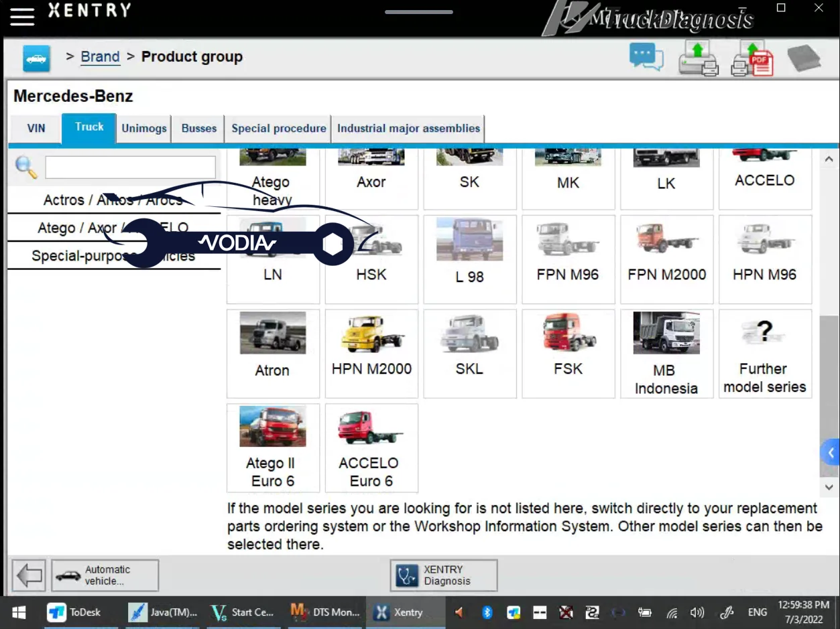The height and width of the screenshot is (629, 840).
Task: Open the taskbar clock and date
Action: pos(804,612)
